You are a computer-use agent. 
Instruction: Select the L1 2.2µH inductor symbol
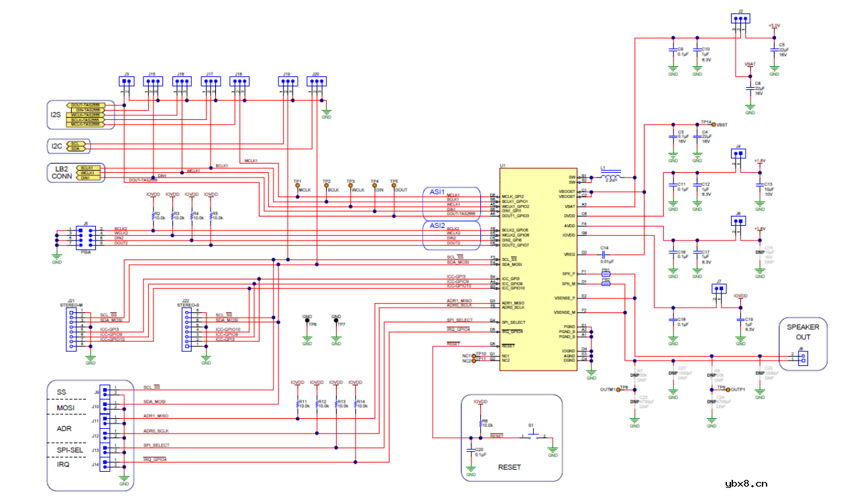point(612,176)
